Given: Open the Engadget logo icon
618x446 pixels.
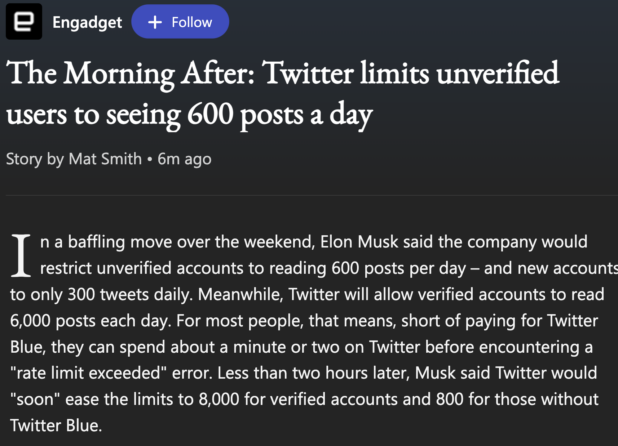Looking at the screenshot, I should click(24, 22).
